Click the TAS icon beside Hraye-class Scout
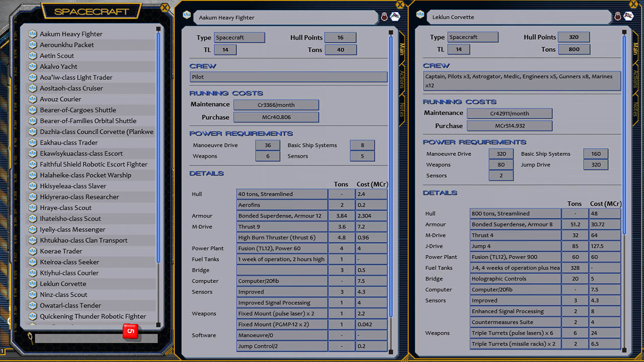644x362 pixels. tap(32, 207)
